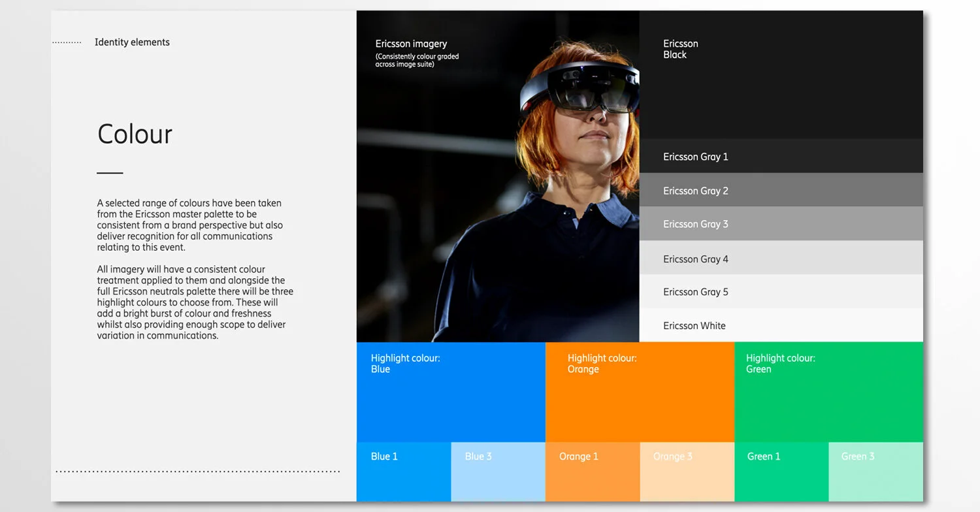Click the Green 1 swatch
Image resolution: width=980 pixels, height=512 pixels.
781,472
